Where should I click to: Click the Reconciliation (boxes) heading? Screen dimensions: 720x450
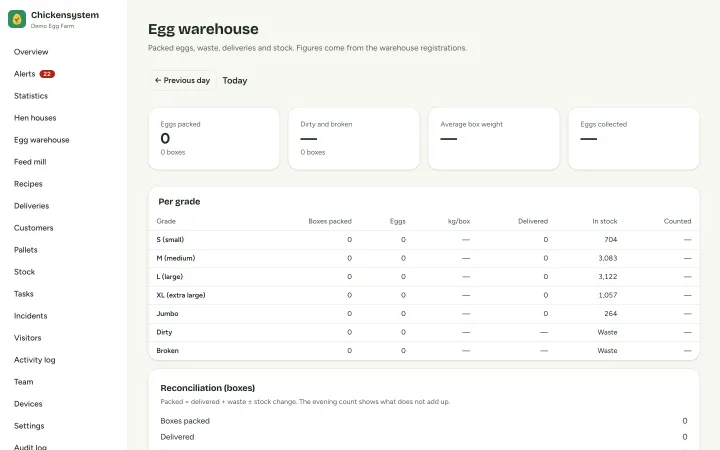[x=208, y=388]
